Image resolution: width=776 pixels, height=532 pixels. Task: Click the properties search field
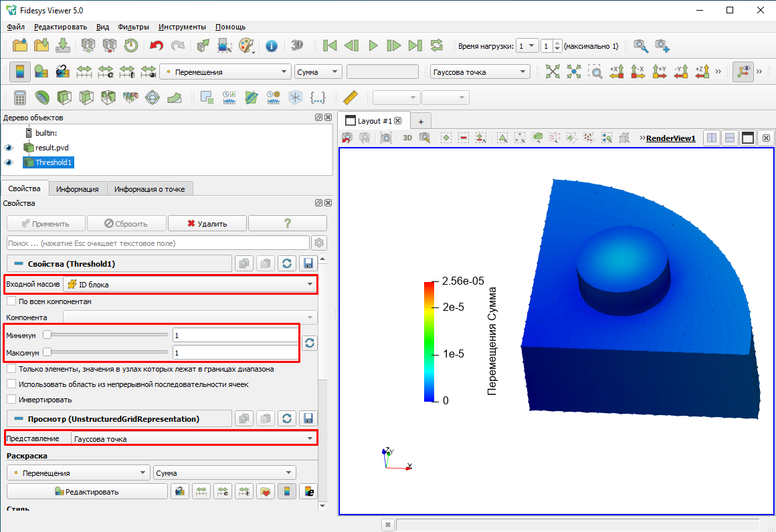[159, 243]
